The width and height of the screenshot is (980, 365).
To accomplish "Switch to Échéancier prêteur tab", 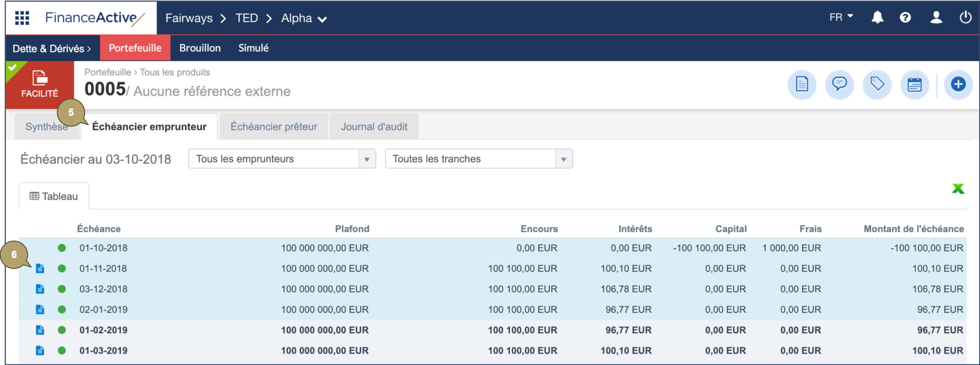I will click(274, 126).
